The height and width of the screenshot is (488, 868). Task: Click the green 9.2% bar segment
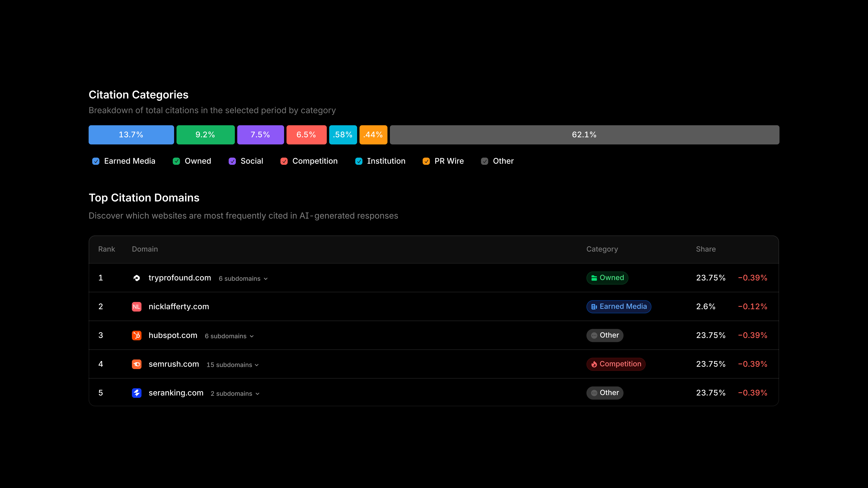coord(205,135)
